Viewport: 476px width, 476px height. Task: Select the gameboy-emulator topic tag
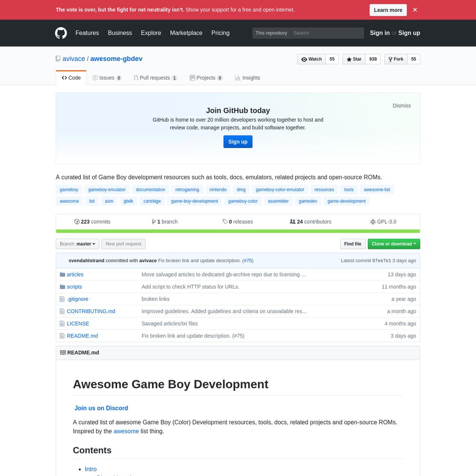pos(107,190)
